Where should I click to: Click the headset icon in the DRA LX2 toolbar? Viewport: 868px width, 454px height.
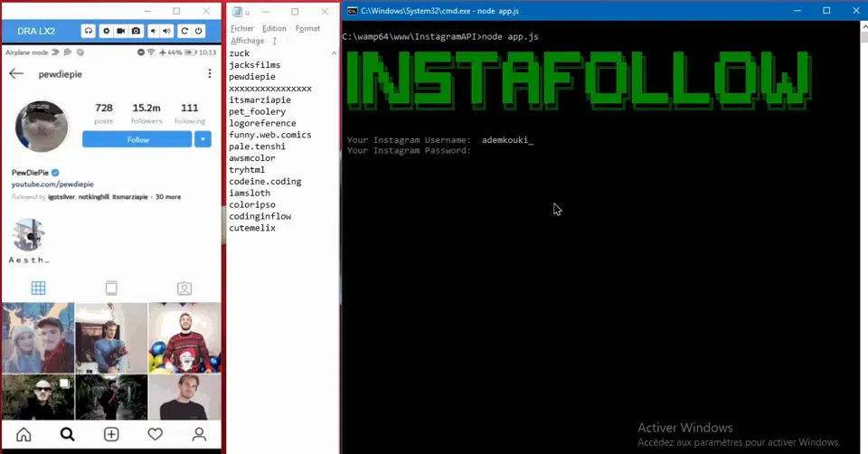89,31
